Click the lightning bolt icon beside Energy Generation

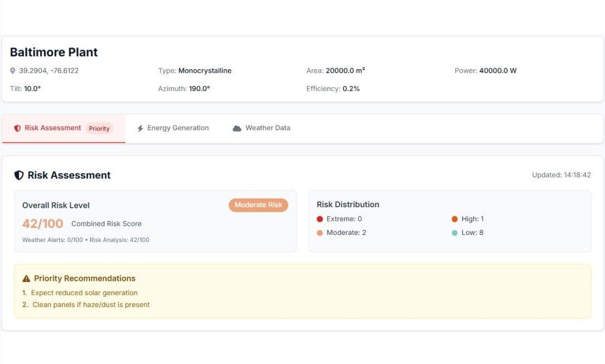141,127
